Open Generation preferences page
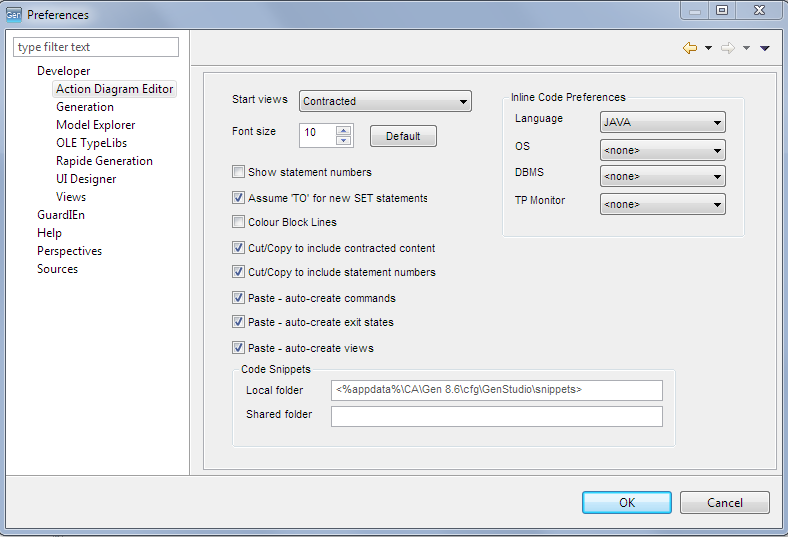This screenshot has height=537, width=788. (x=85, y=107)
